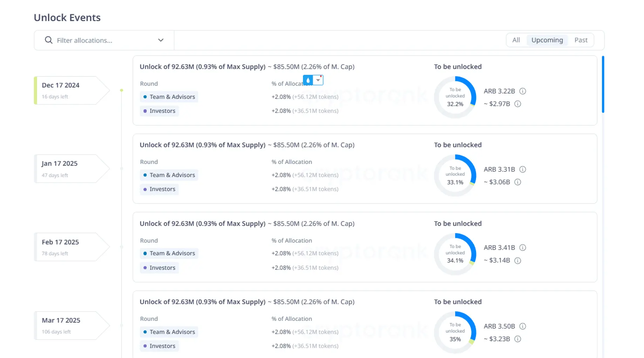Click Team & Advisors tag in Dec 17 card

[x=169, y=97]
